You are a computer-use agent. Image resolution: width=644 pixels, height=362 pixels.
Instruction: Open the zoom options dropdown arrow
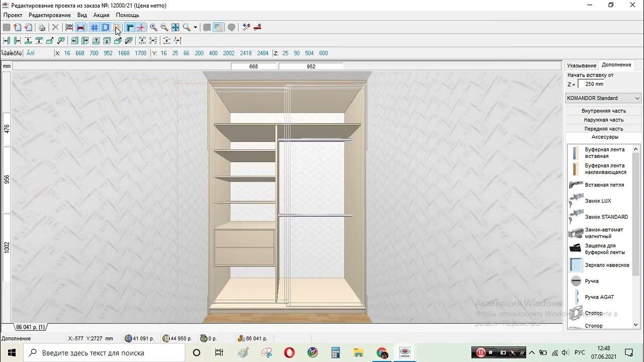pos(195,28)
